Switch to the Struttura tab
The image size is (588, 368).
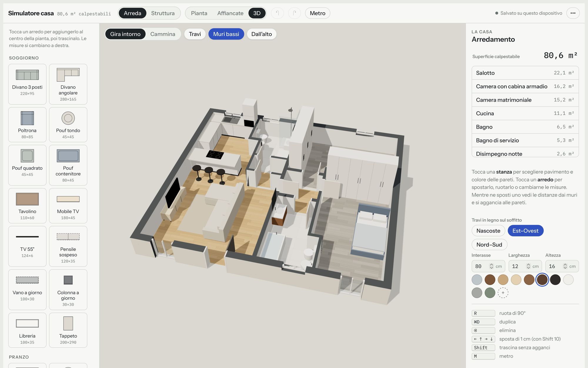(163, 13)
